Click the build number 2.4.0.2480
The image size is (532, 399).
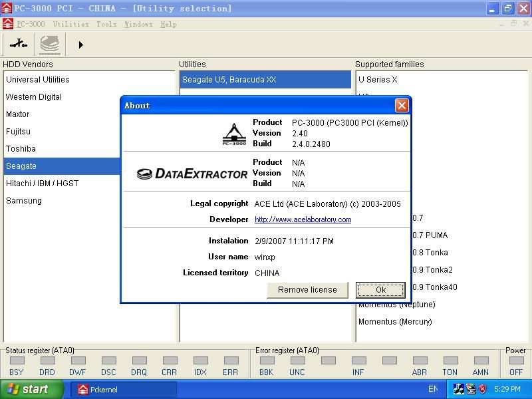click(x=311, y=144)
